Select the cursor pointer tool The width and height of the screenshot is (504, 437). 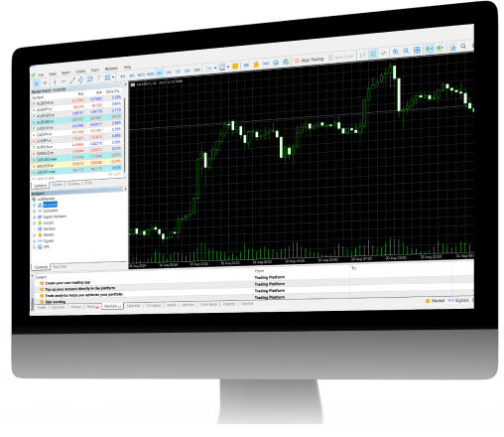click(x=37, y=83)
